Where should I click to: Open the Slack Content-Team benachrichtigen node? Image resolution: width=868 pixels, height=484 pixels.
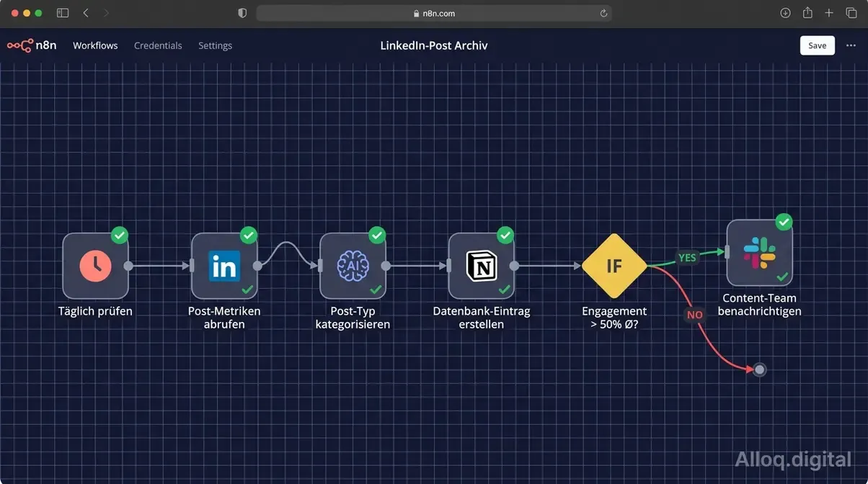tap(759, 252)
